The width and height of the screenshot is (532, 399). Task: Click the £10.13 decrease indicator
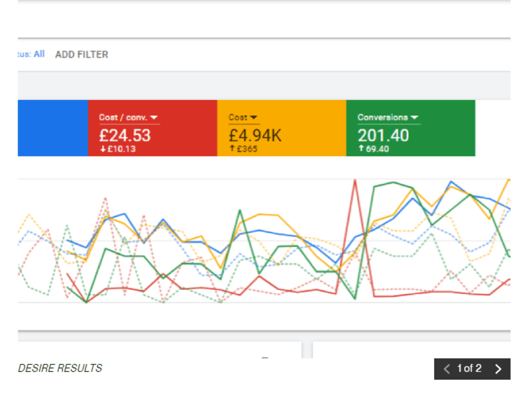point(118,149)
